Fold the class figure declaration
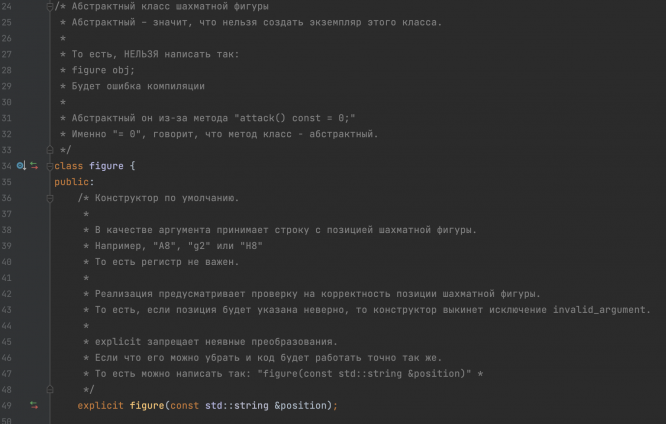666x424 pixels. coord(50,165)
